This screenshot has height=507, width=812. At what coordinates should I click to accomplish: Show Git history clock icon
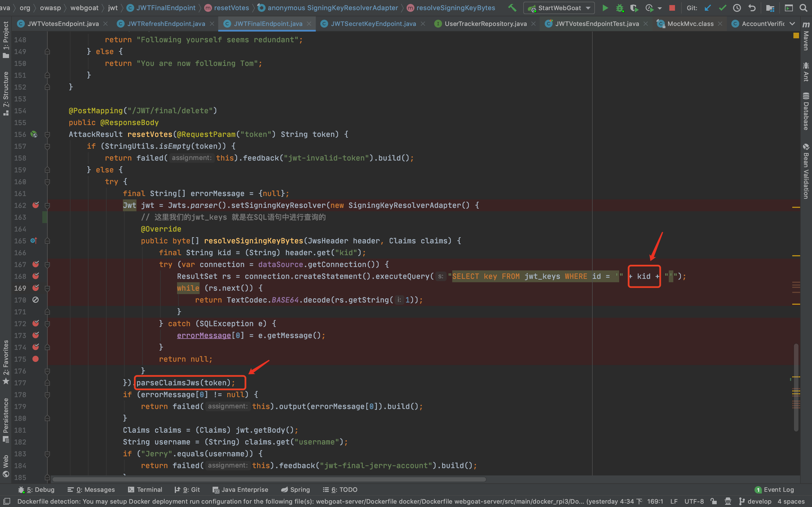click(x=737, y=8)
